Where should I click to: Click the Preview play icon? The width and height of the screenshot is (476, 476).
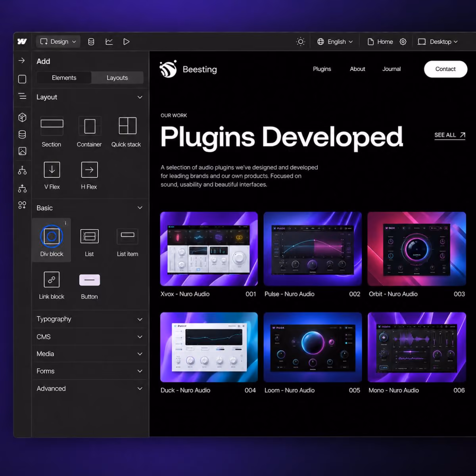point(127,42)
